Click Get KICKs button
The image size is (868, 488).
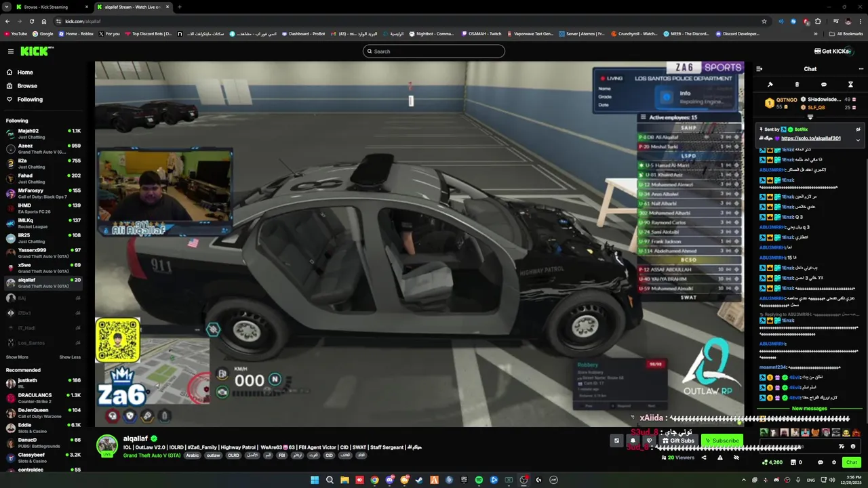[833, 52]
